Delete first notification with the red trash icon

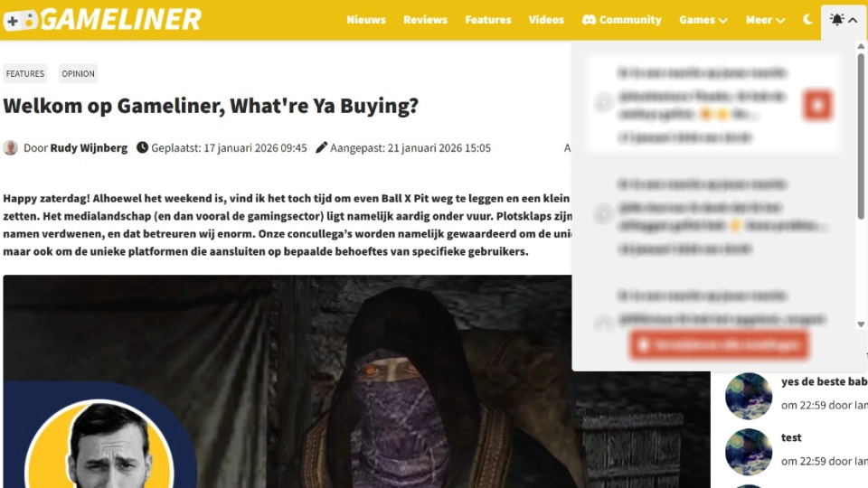817,105
